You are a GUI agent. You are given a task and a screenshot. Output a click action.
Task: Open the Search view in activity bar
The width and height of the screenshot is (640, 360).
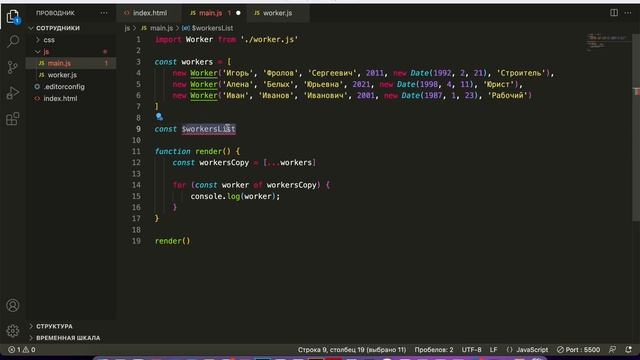point(13,41)
